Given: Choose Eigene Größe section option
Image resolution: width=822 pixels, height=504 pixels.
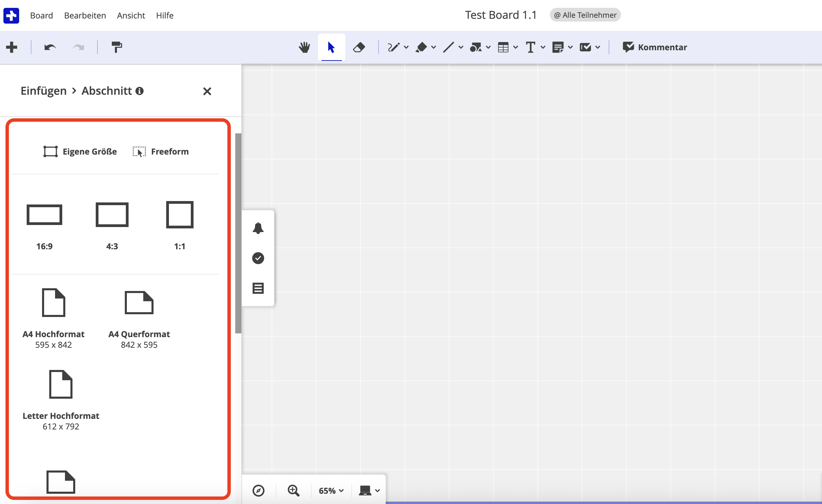Looking at the screenshot, I should (x=80, y=151).
